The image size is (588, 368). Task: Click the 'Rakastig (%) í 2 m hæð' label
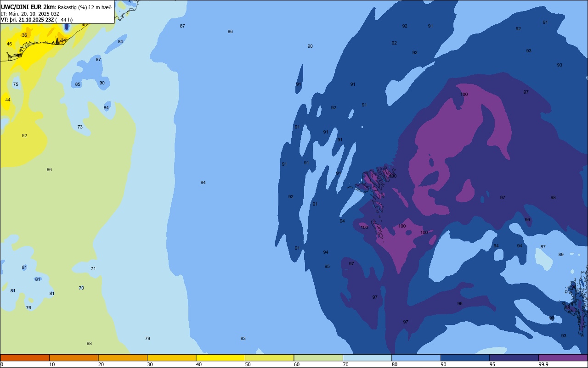(85, 7)
